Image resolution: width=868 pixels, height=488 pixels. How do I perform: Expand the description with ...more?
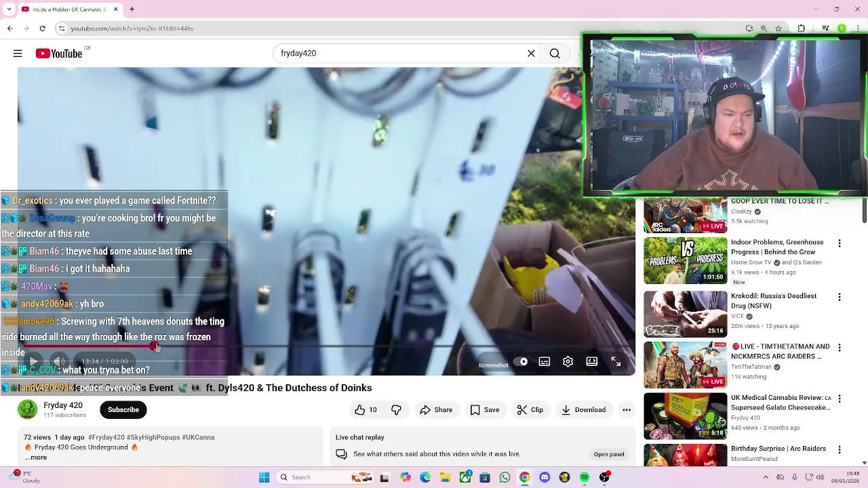[36, 457]
